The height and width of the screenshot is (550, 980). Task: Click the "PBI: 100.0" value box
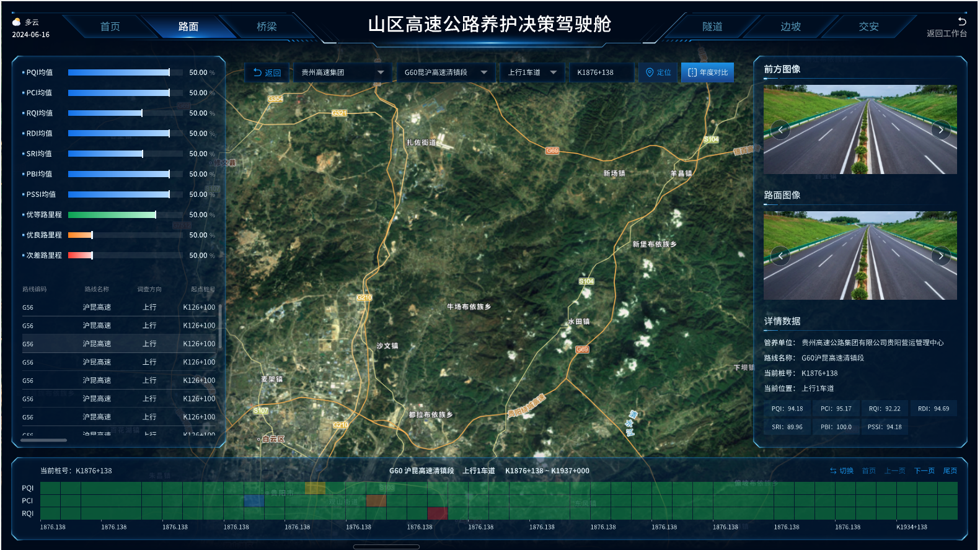836,427
